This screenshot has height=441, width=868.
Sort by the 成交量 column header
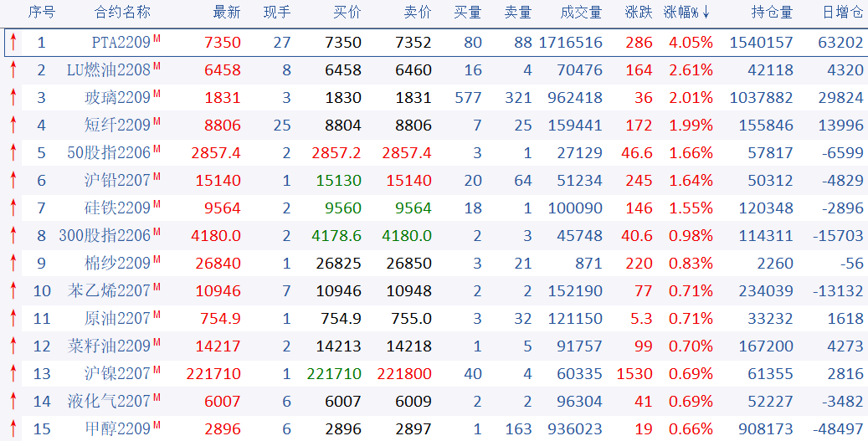coord(581,13)
